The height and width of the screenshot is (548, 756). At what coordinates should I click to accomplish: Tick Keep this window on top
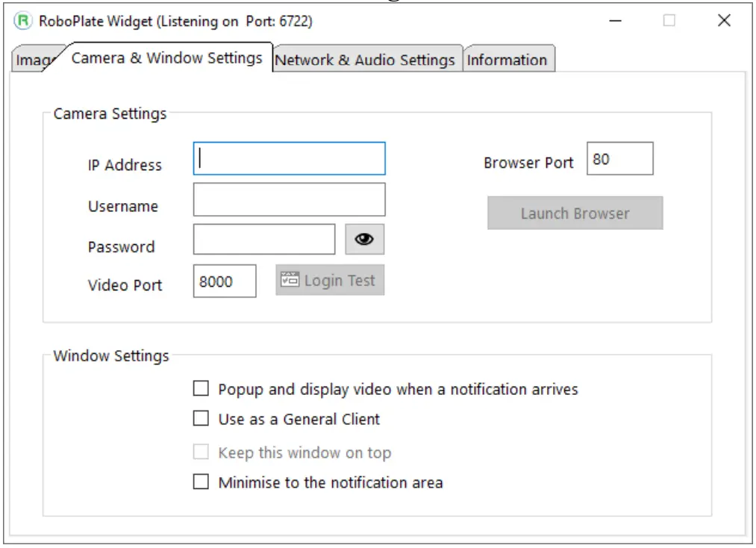tap(201, 452)
